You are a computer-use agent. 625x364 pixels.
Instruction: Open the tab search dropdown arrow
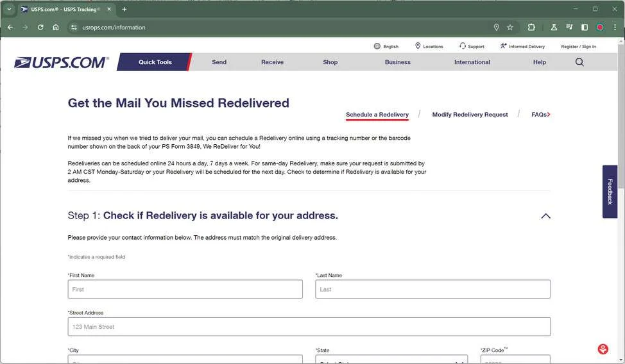tap(9, 9)
